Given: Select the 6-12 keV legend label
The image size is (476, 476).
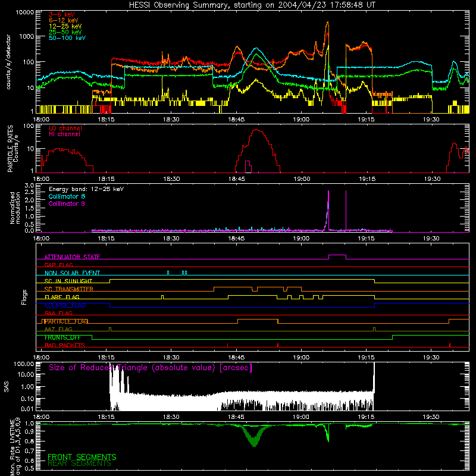Looking at the screenshot, I should pos(63,20).
